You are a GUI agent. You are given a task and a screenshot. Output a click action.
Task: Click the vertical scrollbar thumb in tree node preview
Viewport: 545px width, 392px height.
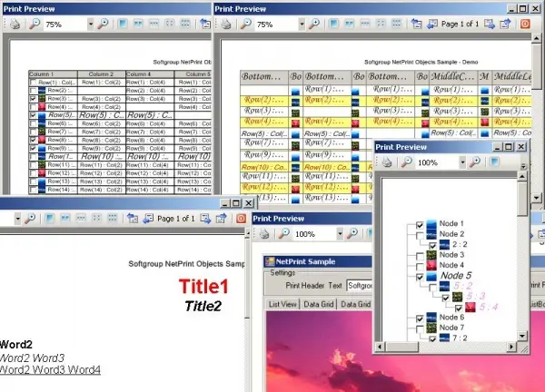click(x=522, y=199)
